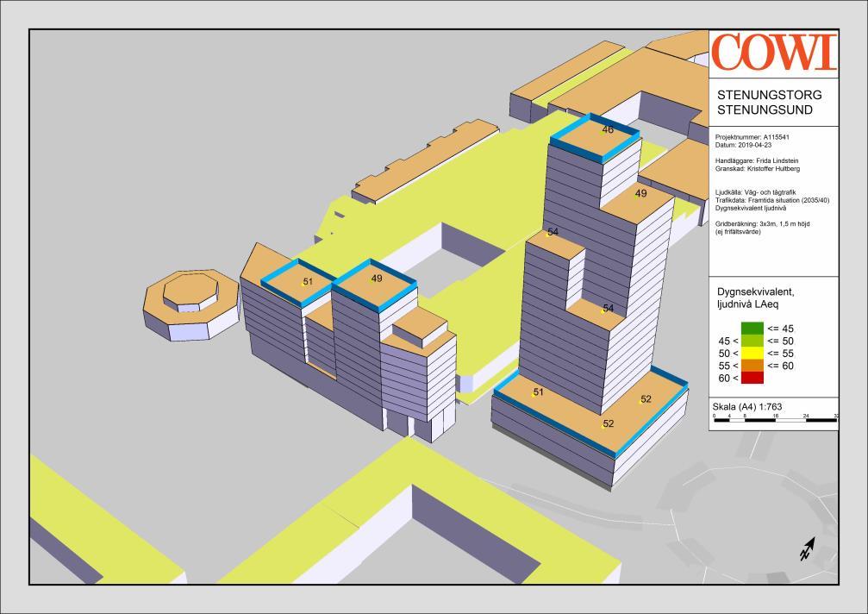
Task: Click the 49 value on the left building roof
Action: 377,279
